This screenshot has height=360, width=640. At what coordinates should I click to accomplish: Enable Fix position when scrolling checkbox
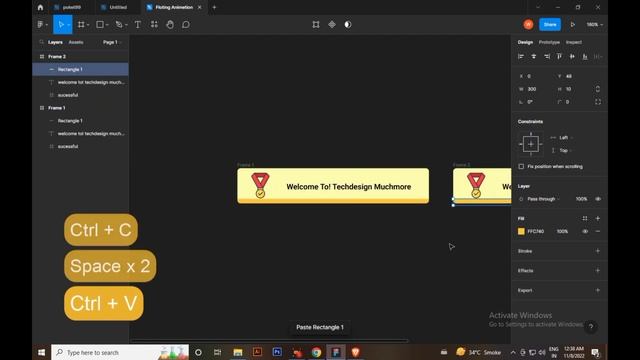pos(521,167)
